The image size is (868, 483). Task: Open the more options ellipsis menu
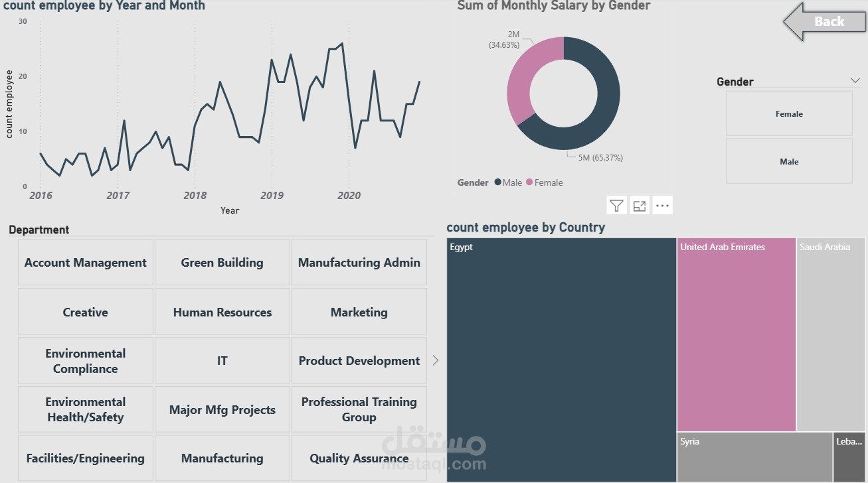click(662, 206)
